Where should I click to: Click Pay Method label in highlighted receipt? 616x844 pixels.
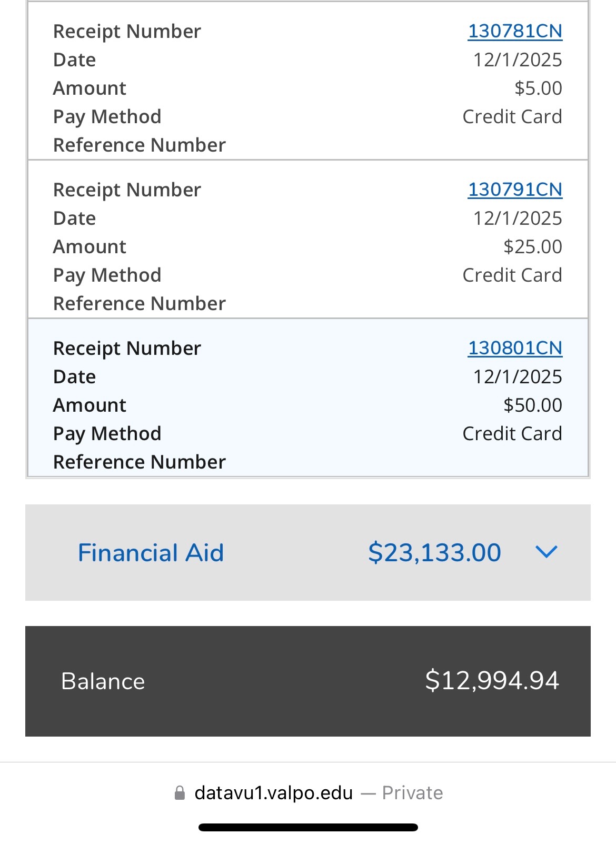coord(107,433)
